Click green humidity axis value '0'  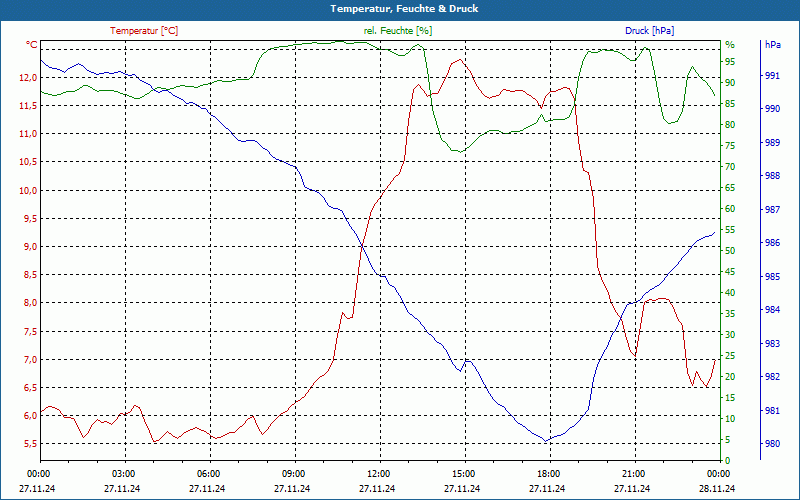click(728, 461)
